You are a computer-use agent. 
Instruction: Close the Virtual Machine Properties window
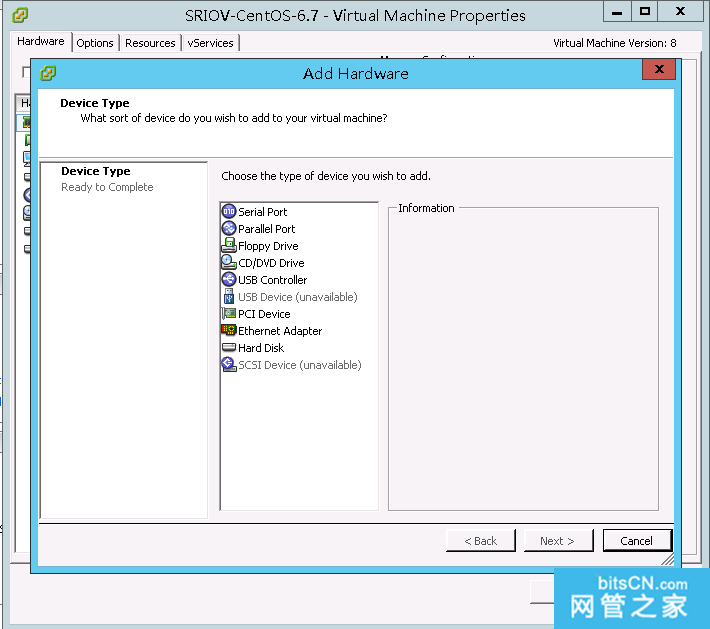click(x=680, y=11)
